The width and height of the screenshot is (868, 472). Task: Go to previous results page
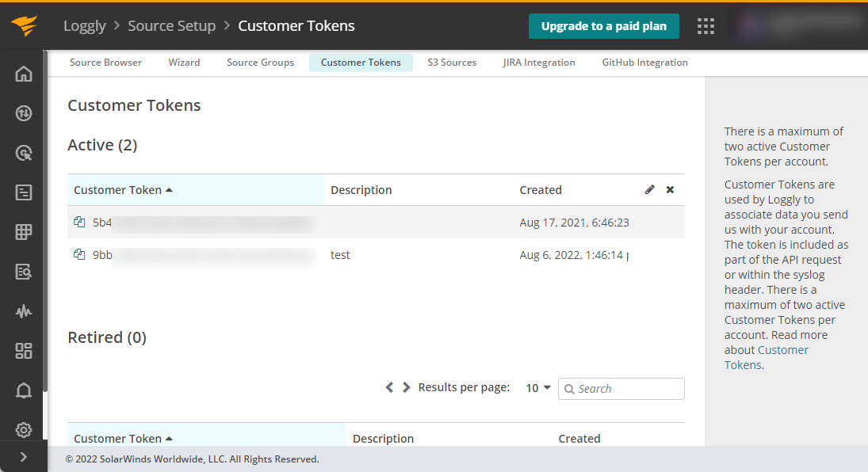pyautogui.click(x=389, y=387)
